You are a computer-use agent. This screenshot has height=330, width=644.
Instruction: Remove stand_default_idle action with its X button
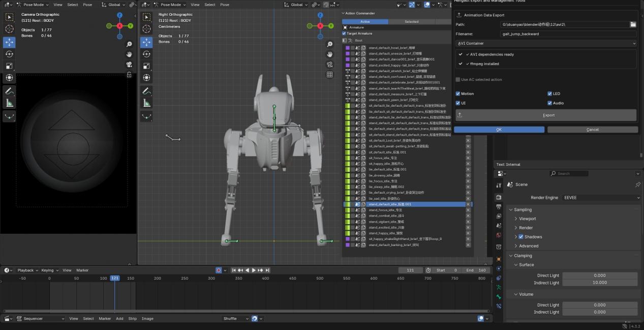tap(468, 204)
